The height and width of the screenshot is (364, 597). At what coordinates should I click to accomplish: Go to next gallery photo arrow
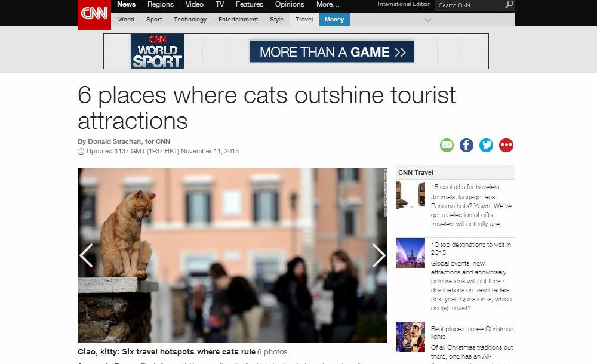378,255
